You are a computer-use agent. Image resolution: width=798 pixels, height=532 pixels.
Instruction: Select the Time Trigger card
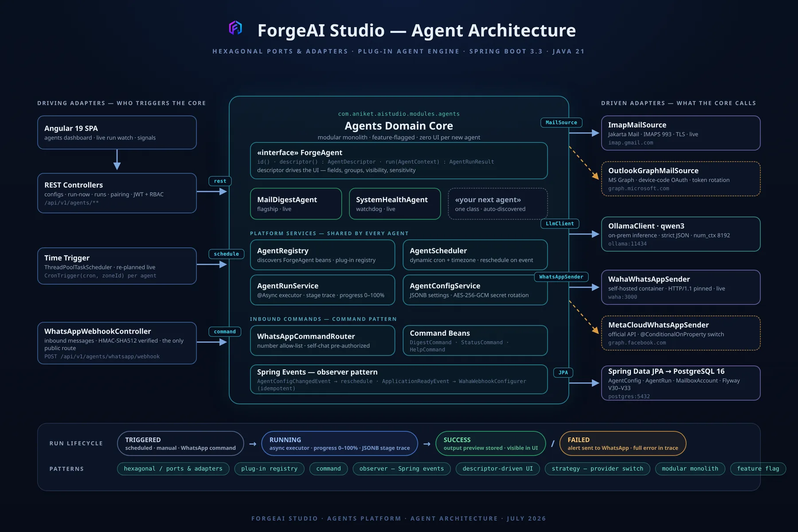click(117, 266)
